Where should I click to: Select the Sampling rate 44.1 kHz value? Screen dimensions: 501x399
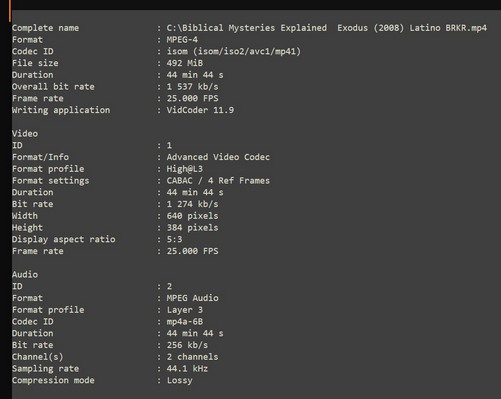(x=187, y=369)
